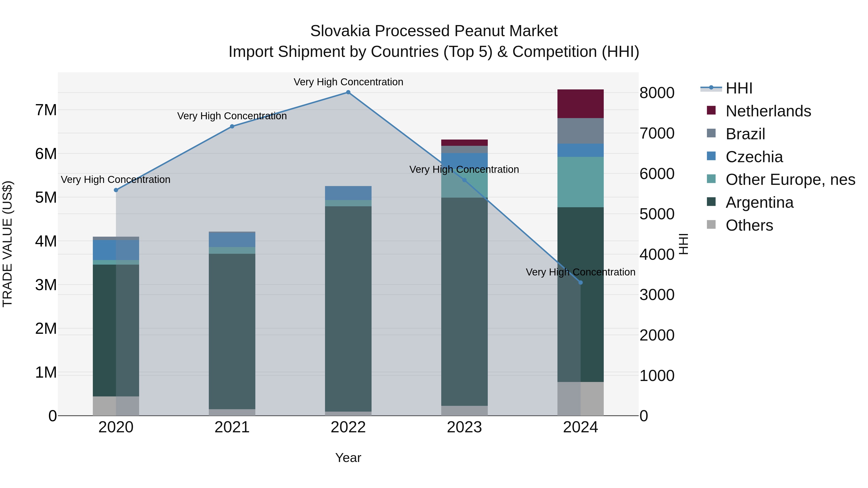Click the 2024 Very High Concentration annotation

point(581,272)
